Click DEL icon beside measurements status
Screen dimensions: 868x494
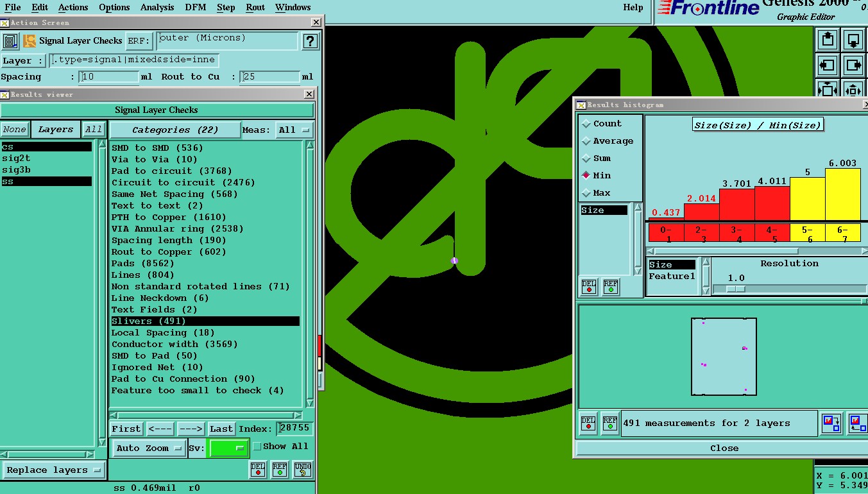click(x=589, y=423)
